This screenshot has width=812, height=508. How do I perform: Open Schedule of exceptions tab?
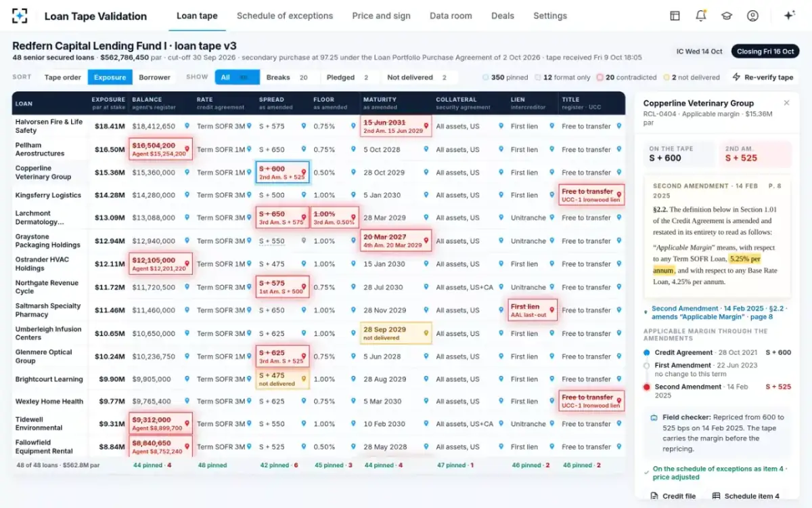pos(285,16)
